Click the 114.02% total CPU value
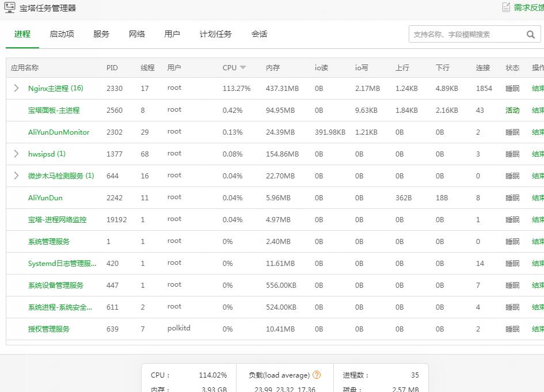This screenshot has width=544, height=392. pos(213,375)
